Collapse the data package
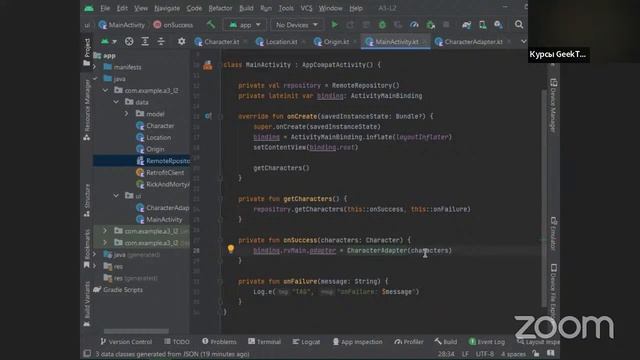640x360 pixels. (116, 102)
